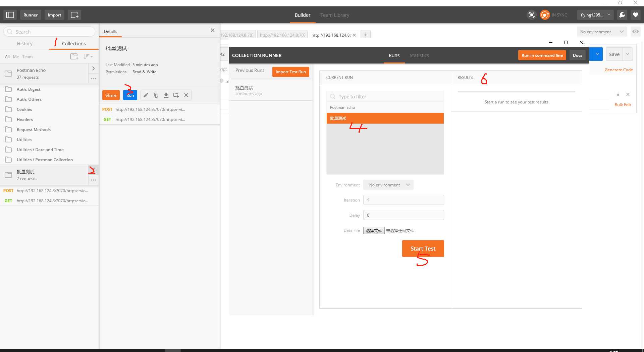Open the blue Send options dropdown arrow
This screenshot has height=352, width=644.
click(597, 54)
